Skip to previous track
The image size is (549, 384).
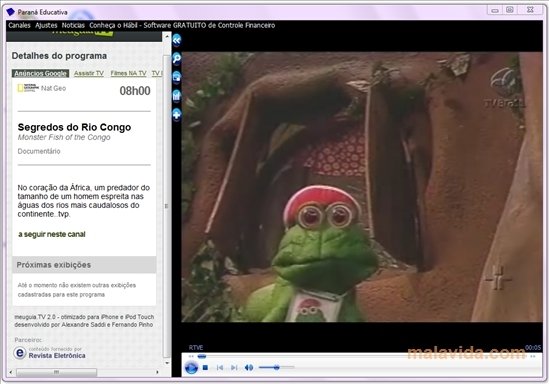click(220, 368)
